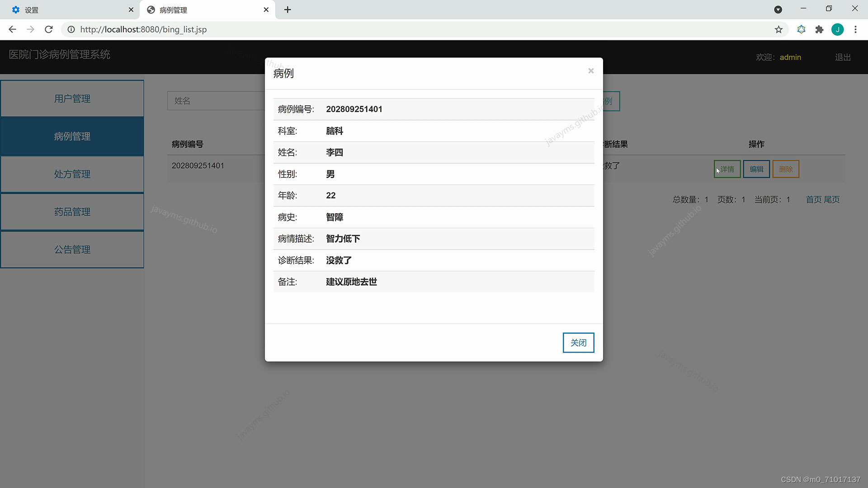Click the 姓名 search field
The image size is (868, 488).
tap(216, 101)
